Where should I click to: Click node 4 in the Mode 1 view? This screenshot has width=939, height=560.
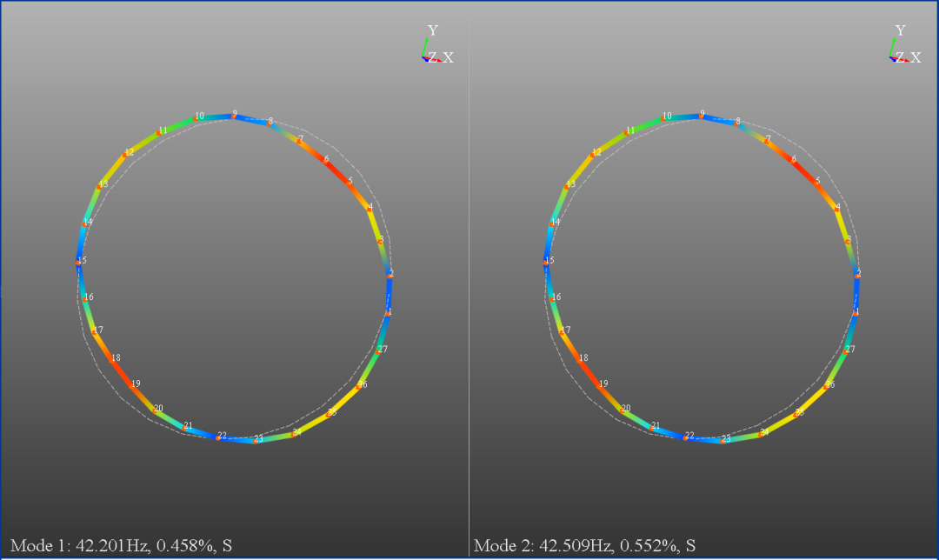[x=369, y=209]
